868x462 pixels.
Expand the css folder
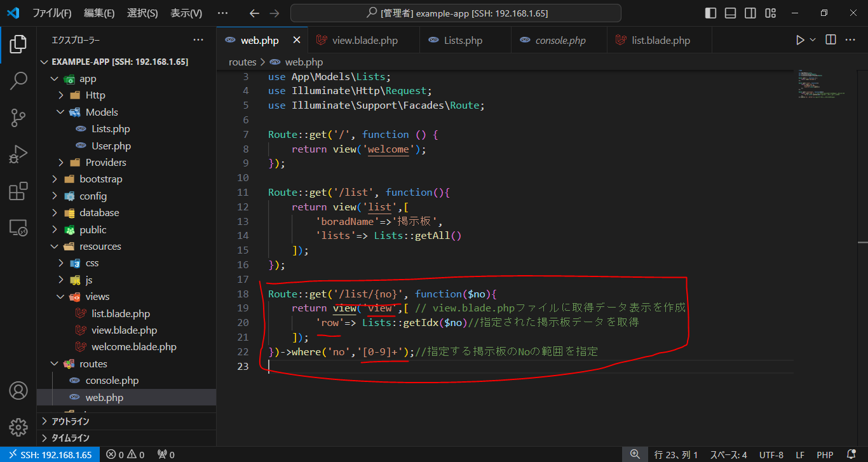pyautogui.click(x=126, y=262)
